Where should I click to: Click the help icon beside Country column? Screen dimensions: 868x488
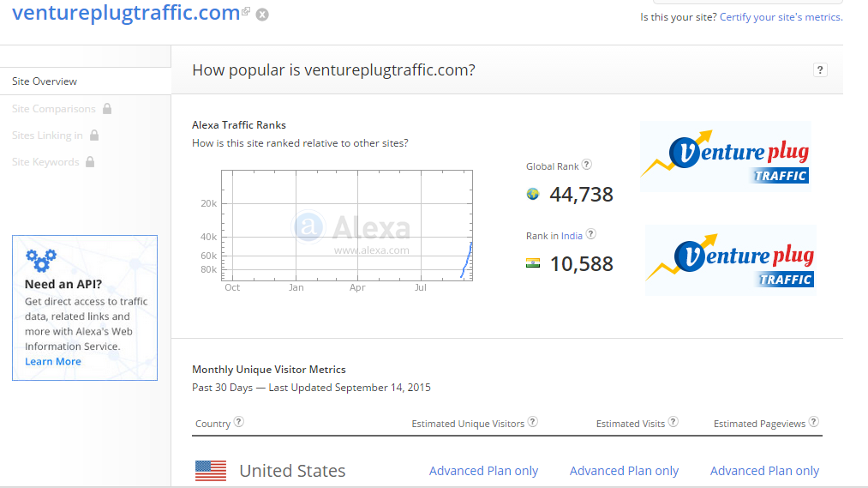(x=239, y=422)
